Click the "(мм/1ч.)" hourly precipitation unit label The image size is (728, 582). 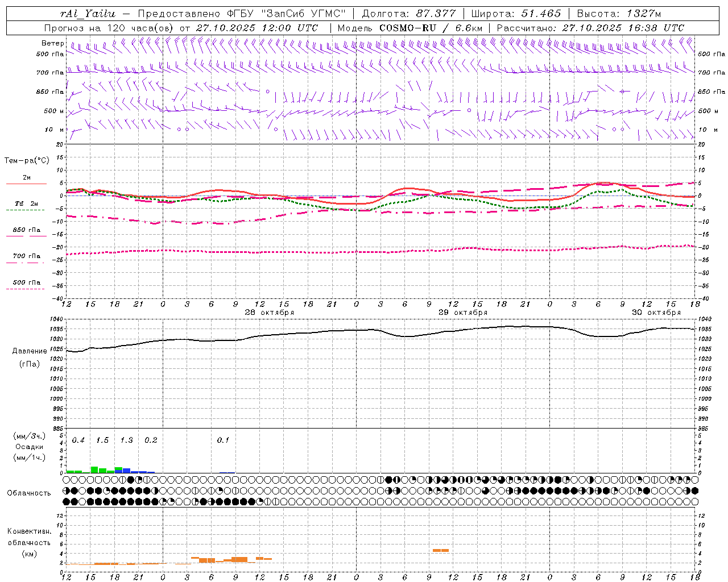tap(29, 458)
